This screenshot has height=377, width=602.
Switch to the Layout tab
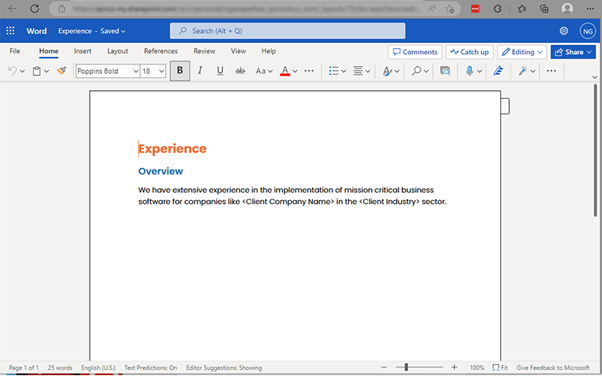[x=117, y=51]
